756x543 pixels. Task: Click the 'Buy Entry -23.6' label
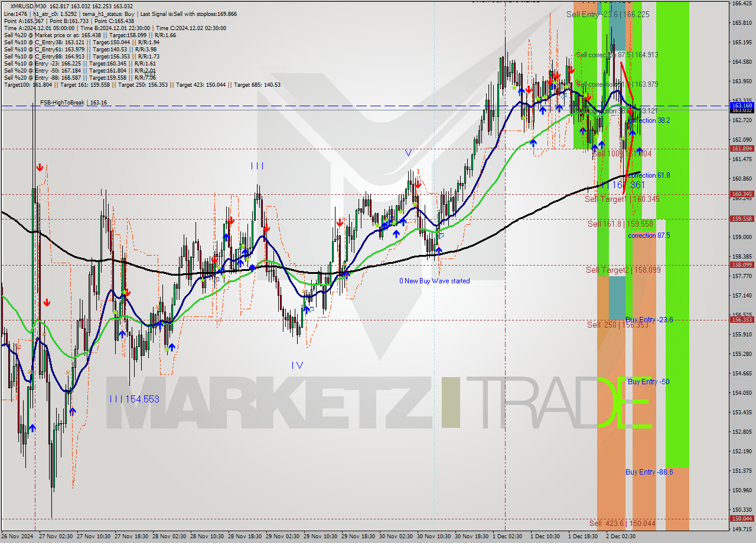[649, 320]
